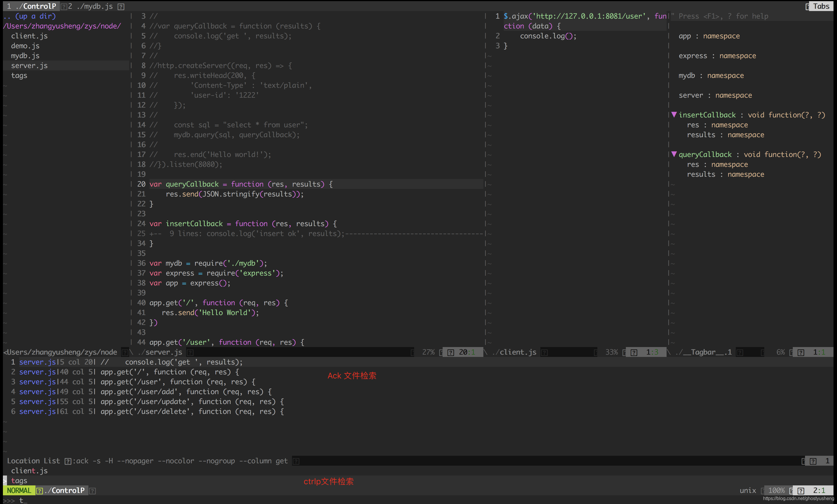
Task: Click the ./server.js statusline filename
Action: (160, 352)
